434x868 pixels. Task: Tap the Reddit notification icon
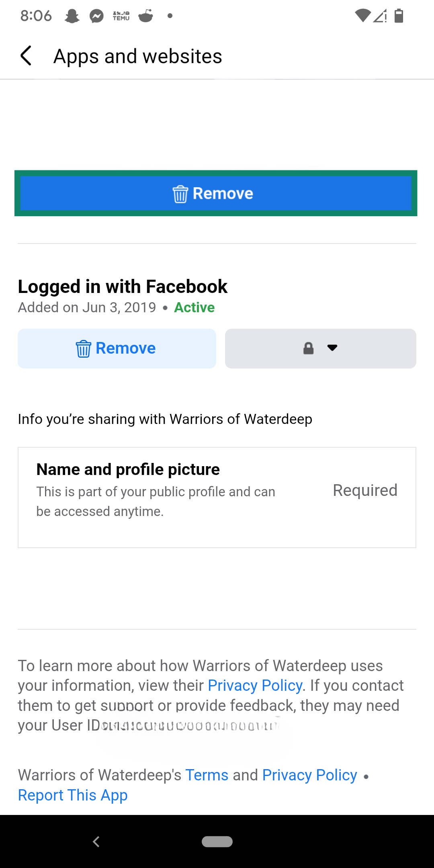145,15
